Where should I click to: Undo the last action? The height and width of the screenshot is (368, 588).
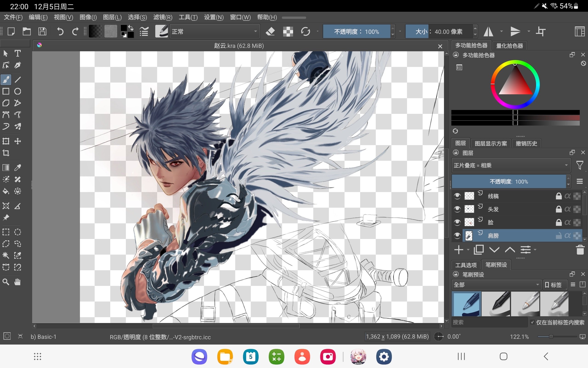[60, 32]
